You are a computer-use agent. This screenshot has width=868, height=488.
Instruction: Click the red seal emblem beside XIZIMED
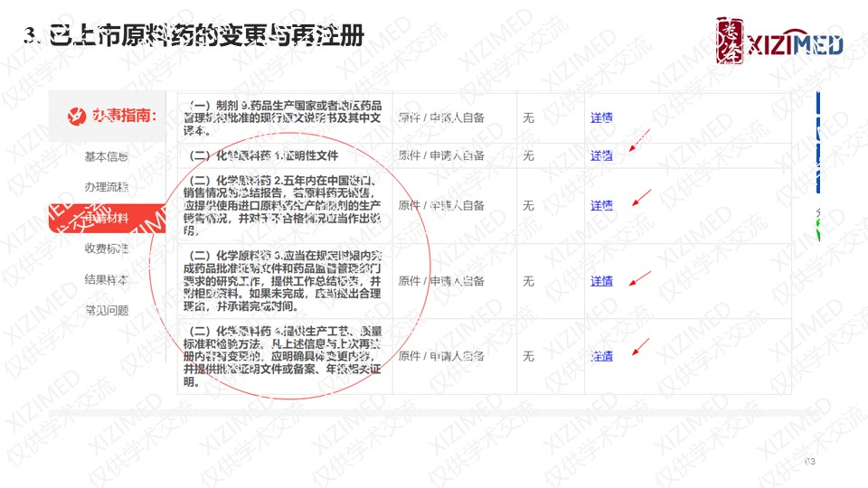point(732,42)
